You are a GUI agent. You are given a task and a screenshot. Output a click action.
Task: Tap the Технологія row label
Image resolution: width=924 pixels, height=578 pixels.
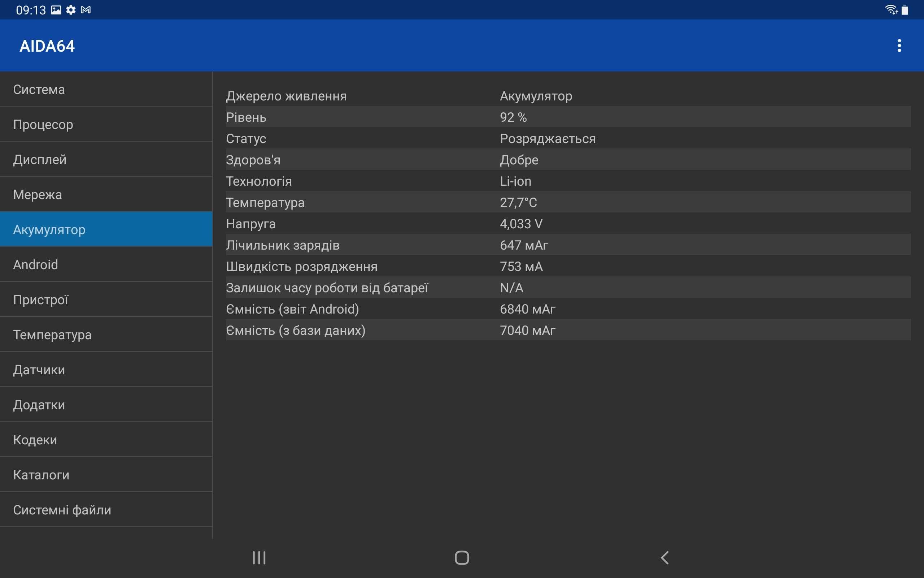pyautogui.click(x=259, y=181)
